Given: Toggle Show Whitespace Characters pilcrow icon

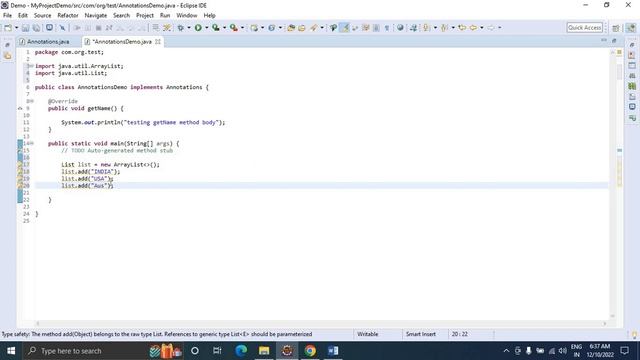Looking at the screenshot, I should [387, 28].
